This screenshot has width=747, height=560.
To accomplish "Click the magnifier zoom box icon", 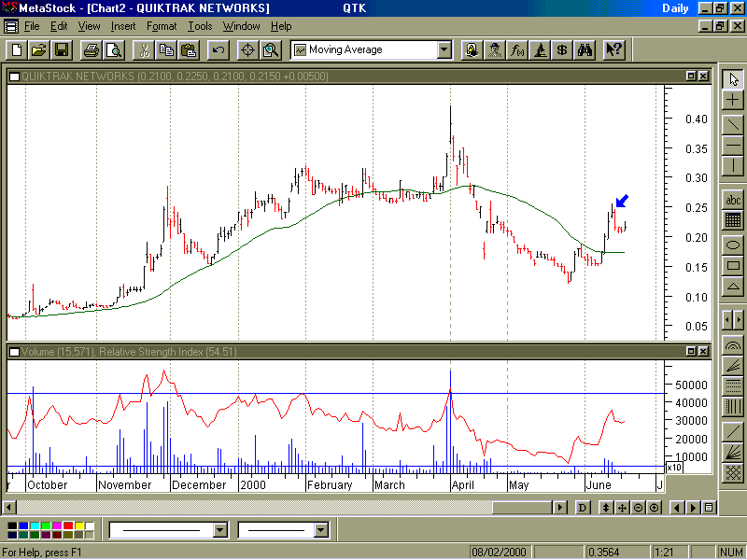I will pos(271,49).
